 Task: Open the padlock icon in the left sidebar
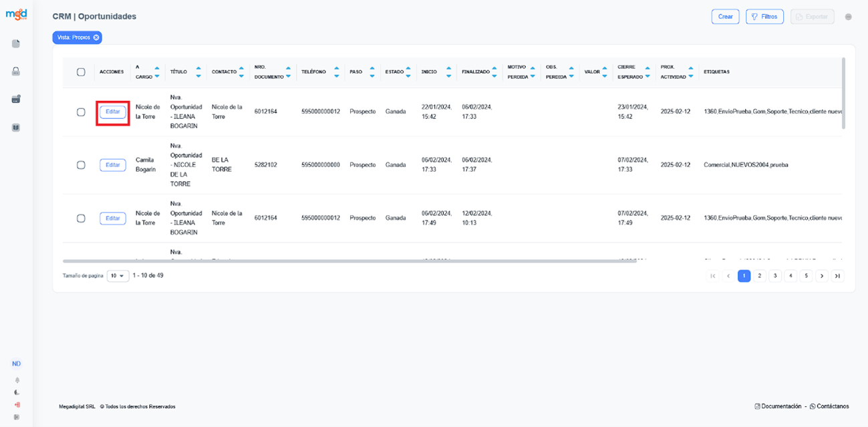pos(16,72)
